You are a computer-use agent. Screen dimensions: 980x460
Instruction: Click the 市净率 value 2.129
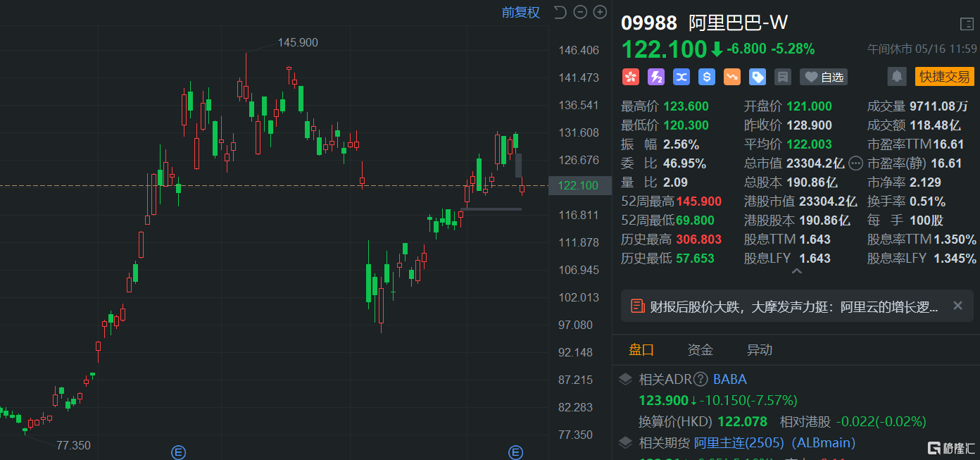925,182
